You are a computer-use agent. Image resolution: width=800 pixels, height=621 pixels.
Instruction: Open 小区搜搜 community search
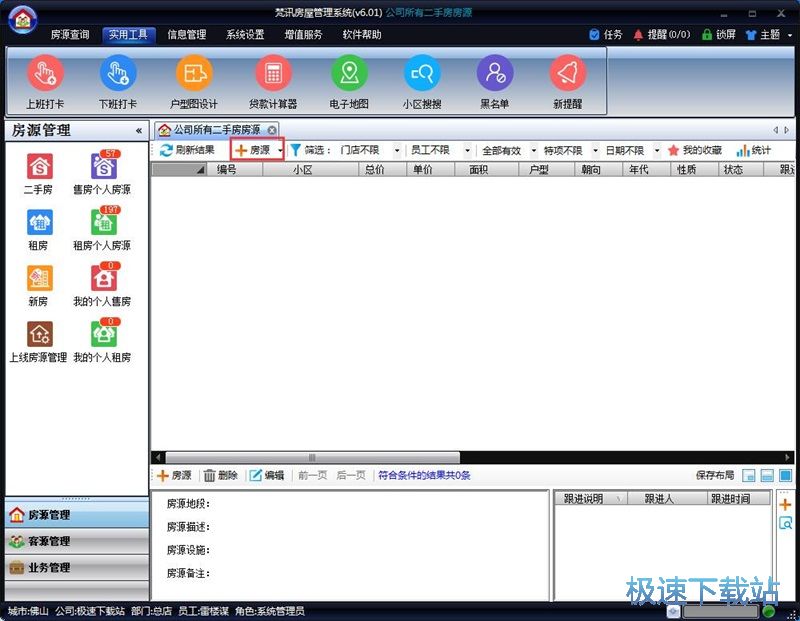pos(421,80)
